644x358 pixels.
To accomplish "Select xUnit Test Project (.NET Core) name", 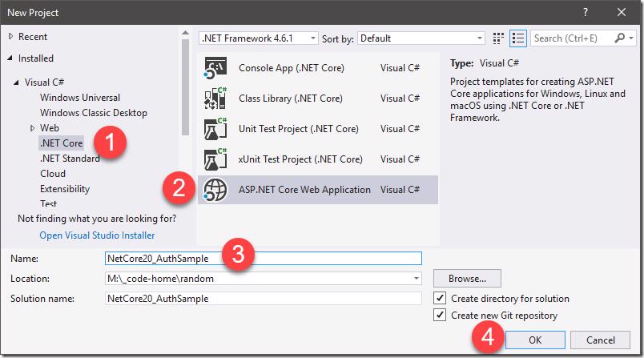I will click(x=300, y=159).
